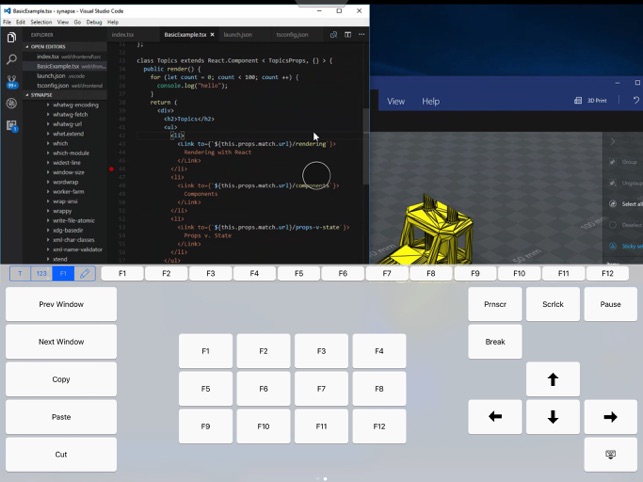Switch keyboard to 123 numeric mode

[41, 274]
